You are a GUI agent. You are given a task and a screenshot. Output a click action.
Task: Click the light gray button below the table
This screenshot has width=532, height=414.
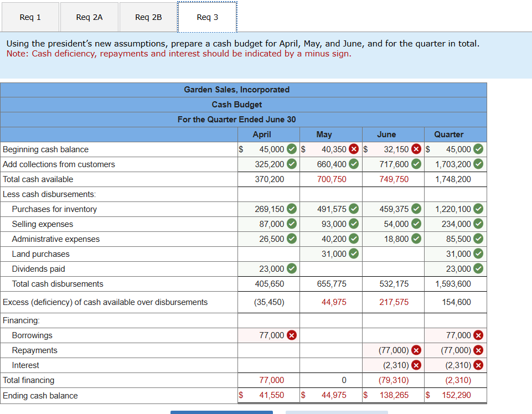(337, 412)
